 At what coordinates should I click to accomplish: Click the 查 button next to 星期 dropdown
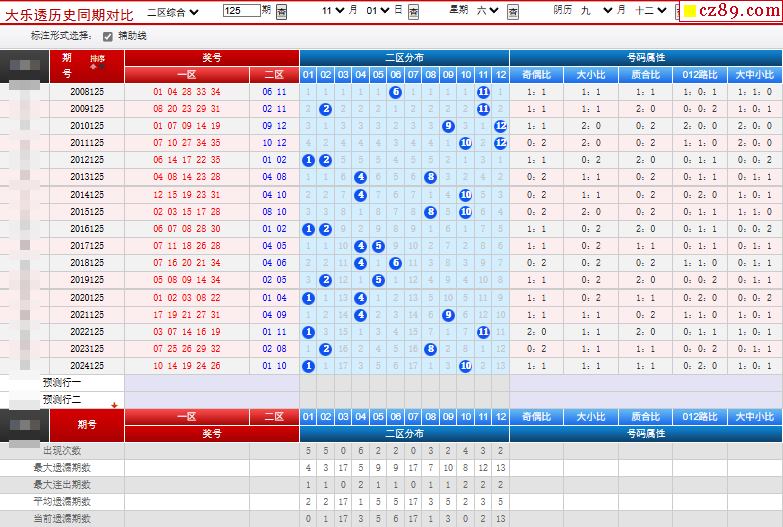[512, 12]
